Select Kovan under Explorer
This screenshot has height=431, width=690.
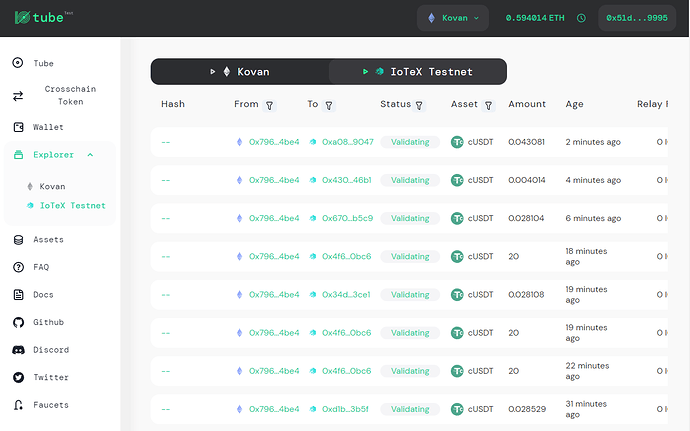[x=52, y=187]
